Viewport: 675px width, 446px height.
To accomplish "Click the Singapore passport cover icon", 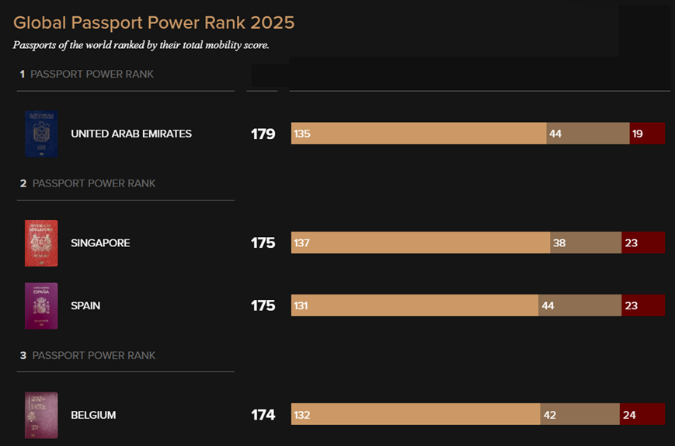I will 41,243.
